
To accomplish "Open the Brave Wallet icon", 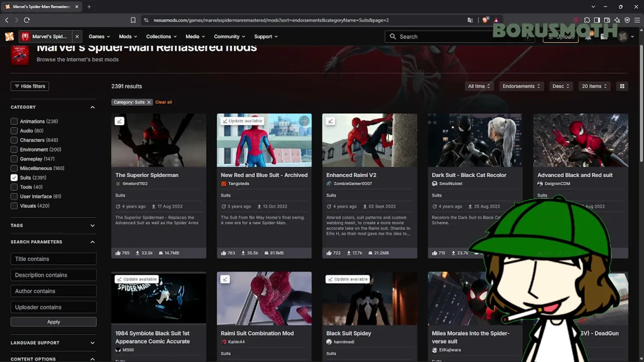I will point(607,20).
